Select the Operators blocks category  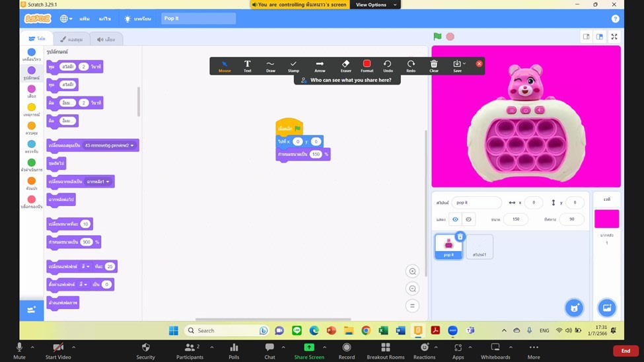tap(32, 164)
